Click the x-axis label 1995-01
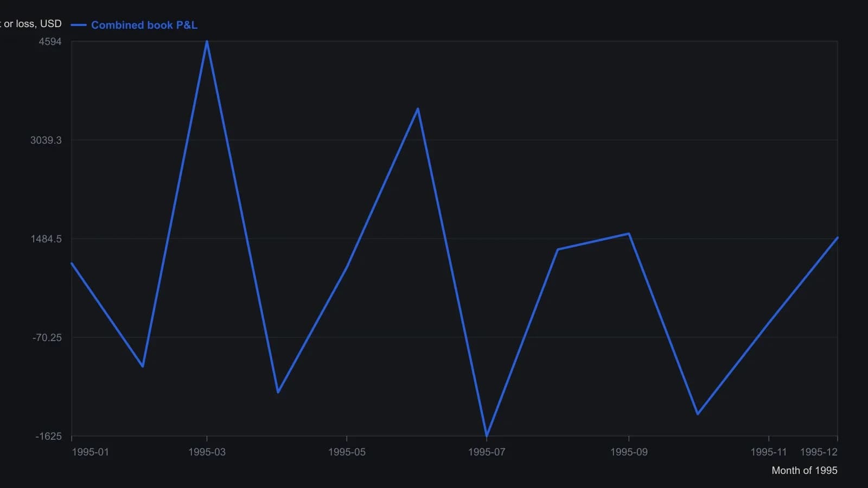Screen dimensions: 868x488 click(90, 452)
